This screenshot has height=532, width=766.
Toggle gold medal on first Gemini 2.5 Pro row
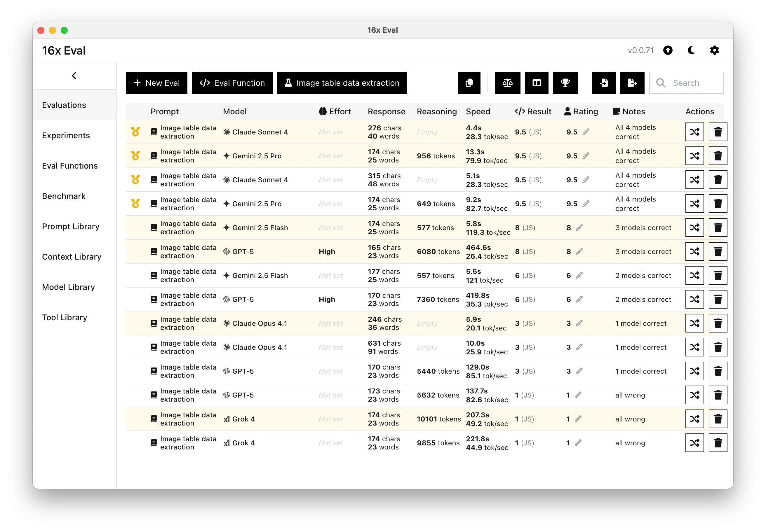coord(135,156)
